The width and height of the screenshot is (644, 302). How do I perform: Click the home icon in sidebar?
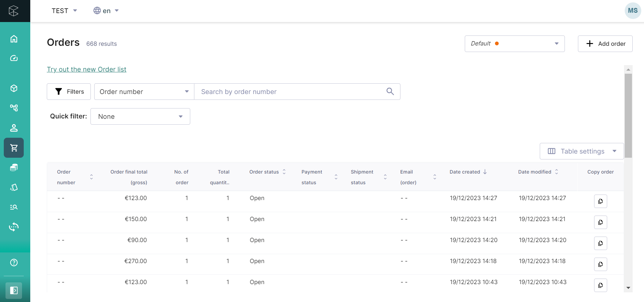pyautogui.click(x=14, y=39)
